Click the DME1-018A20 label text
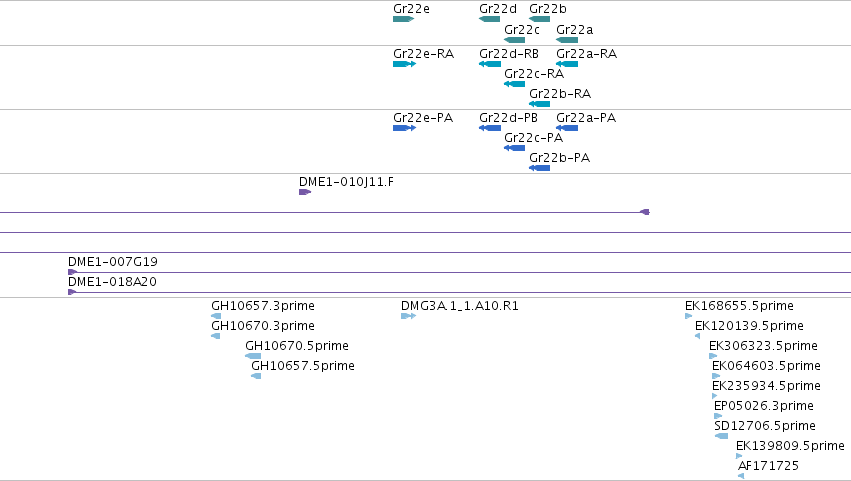 [112, 282]
